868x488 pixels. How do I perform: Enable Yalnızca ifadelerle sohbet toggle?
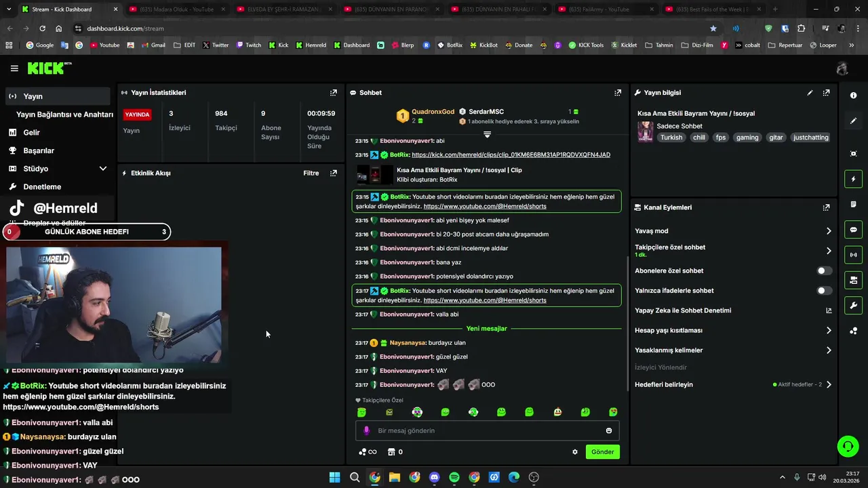[x=824, y=291]
